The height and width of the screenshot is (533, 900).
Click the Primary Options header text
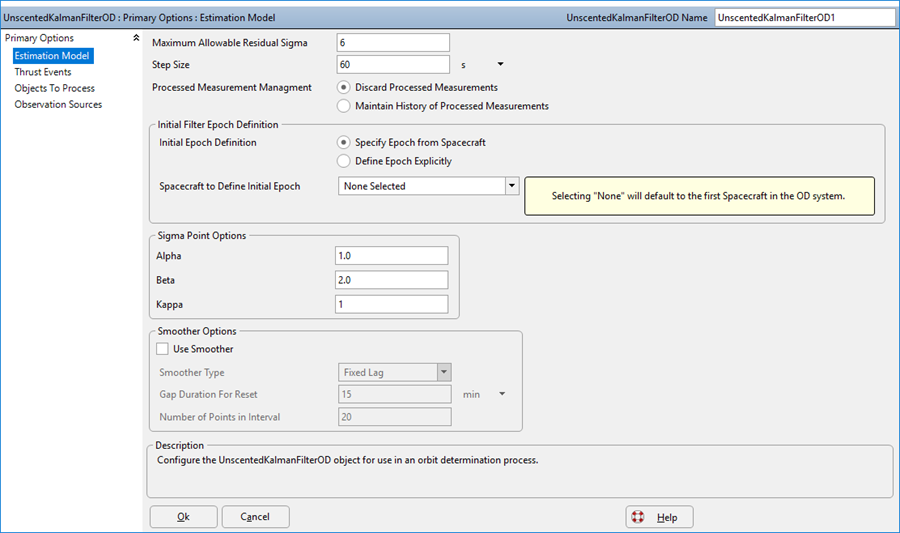[x=40, y=38]
